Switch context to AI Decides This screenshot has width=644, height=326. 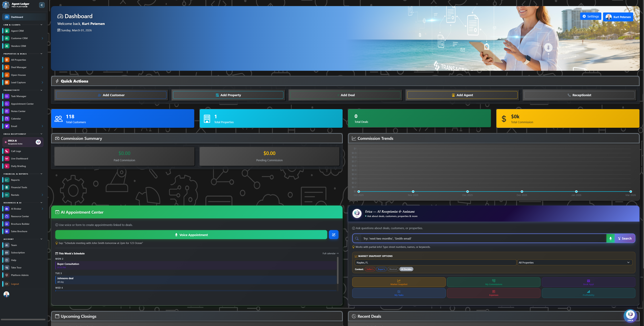[x=406, y=269]
